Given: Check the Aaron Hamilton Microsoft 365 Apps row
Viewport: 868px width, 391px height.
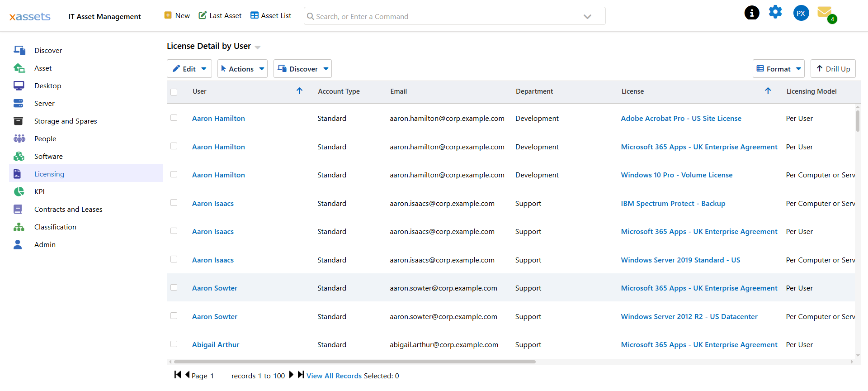Looking at the screenshot, I should (174, 146).
